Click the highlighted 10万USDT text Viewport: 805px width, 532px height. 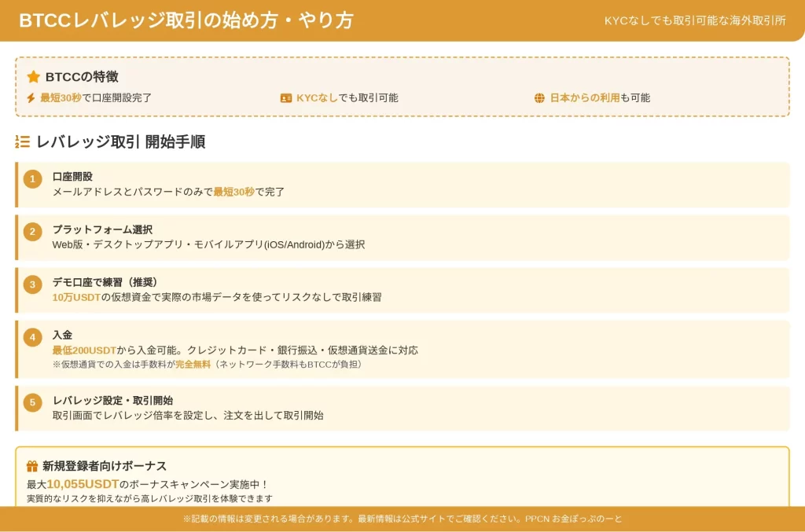point(76,298)
